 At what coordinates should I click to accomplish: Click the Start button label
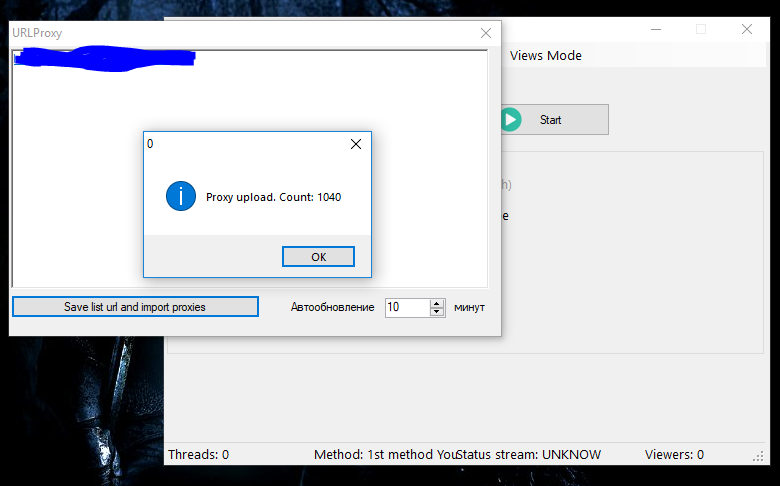coord(550,120)
